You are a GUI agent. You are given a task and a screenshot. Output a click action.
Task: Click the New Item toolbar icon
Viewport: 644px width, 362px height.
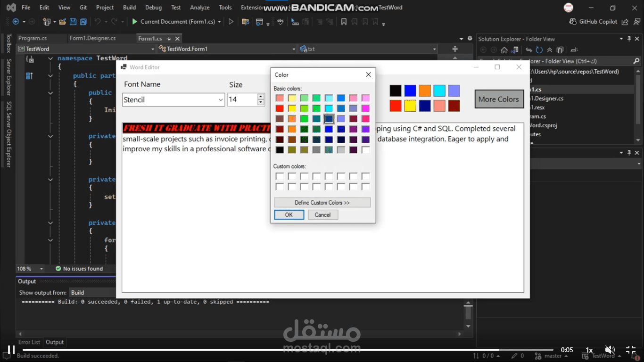47,22
